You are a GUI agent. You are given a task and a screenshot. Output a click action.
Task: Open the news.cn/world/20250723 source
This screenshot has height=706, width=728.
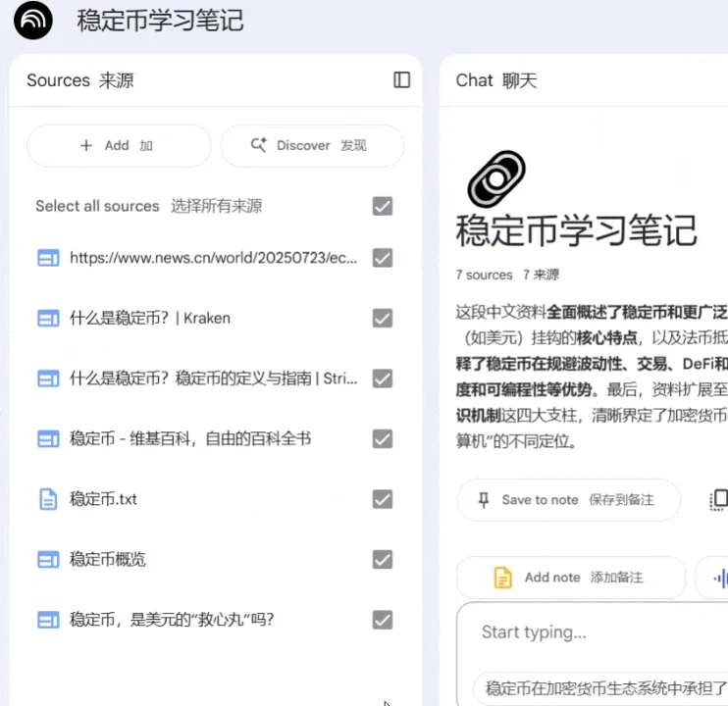pyautogui.click(x=214, y=258)
